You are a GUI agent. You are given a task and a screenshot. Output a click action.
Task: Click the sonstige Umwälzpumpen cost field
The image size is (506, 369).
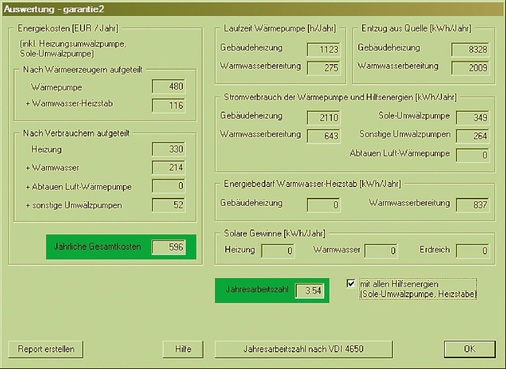pyautogui.click(x=169, y=205)
